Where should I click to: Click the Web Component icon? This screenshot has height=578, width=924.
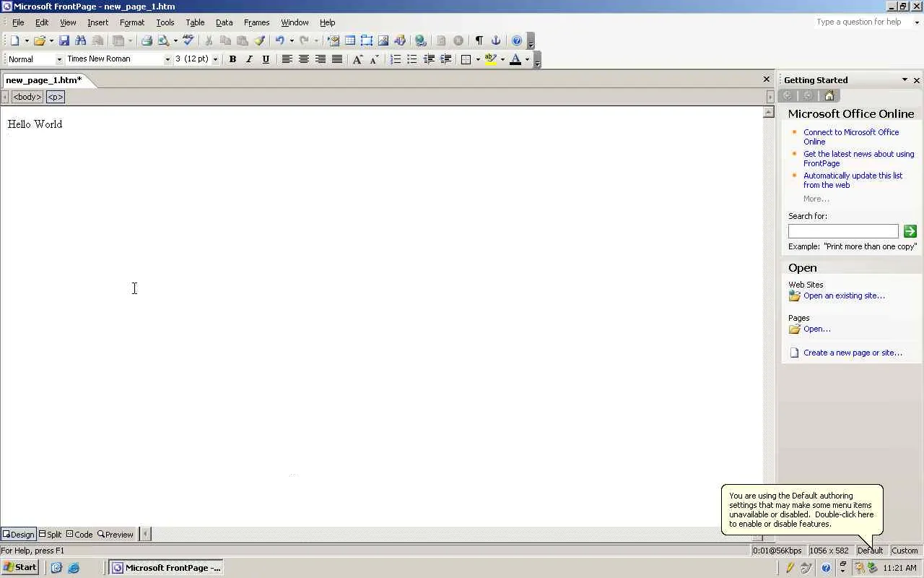(x=334, y=40)
